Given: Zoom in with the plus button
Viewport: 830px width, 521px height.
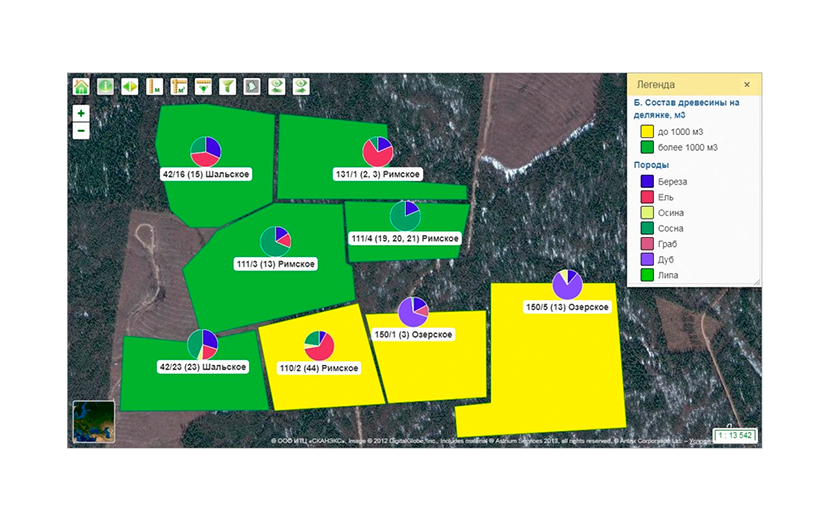Looking at the screenshot, I should (81, 113).
